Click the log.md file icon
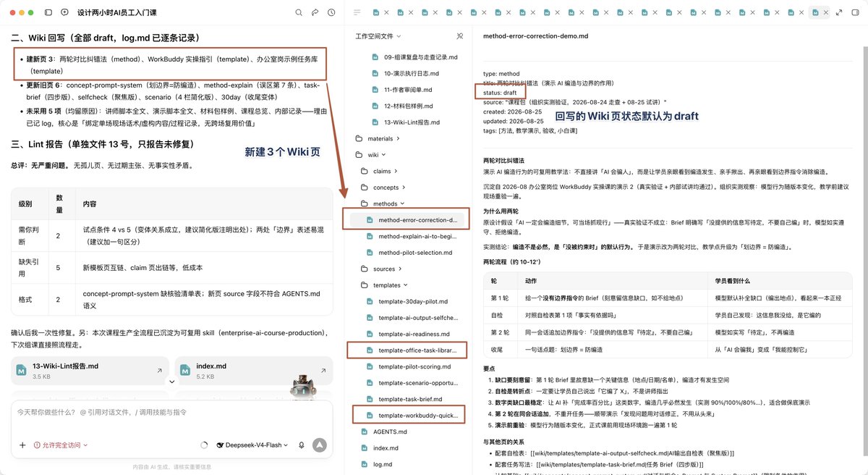 pyautogui.click(x=364, y=464)
